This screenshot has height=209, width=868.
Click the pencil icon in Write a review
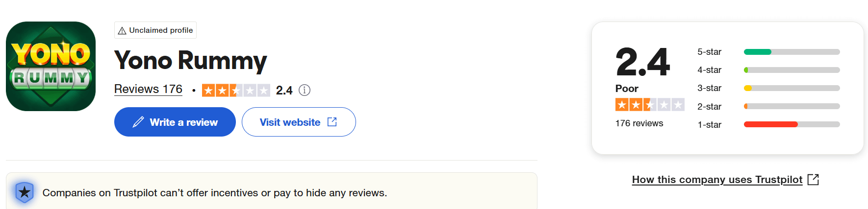138,122
